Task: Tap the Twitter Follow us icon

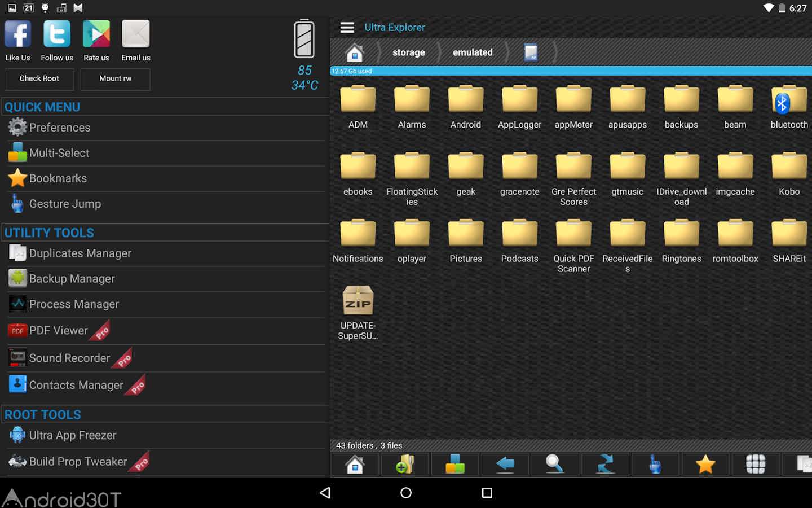Action: pyautogui.click(x=57, y=34)
